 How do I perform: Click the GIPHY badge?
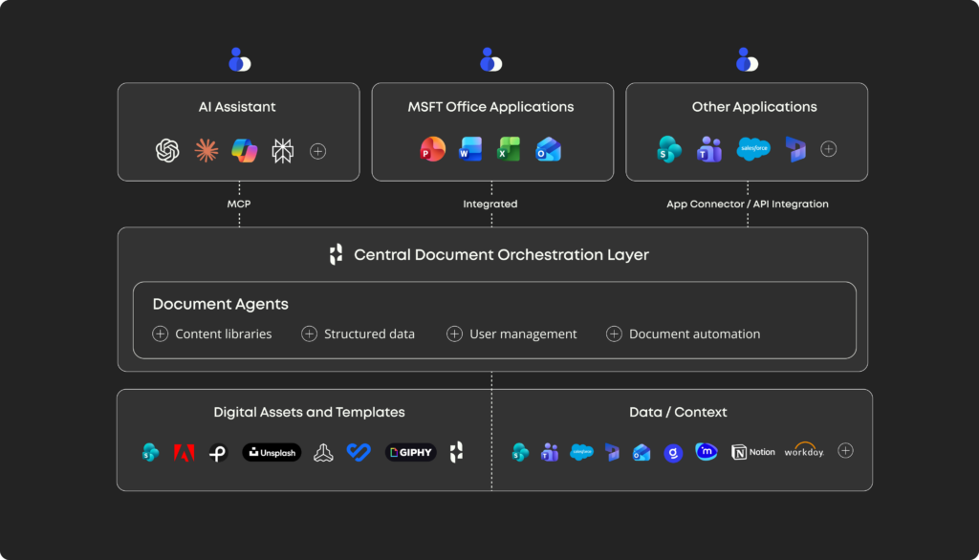click(x=410, y=452)
